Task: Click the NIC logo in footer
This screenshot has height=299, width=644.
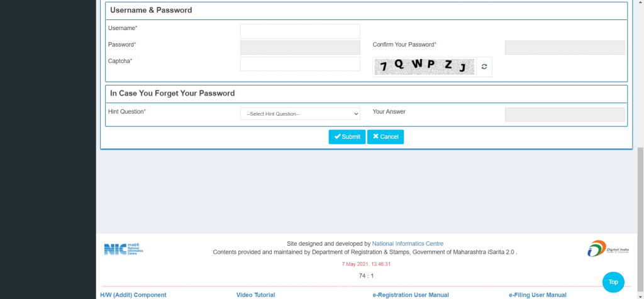Action: [123, 249]
